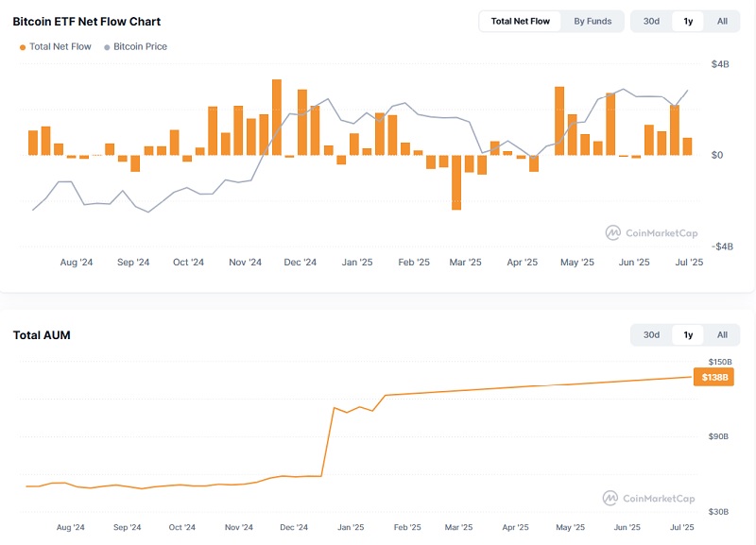The height and width of the screenshot is (545, 756).
Task: Select 30d range for Total AUM chart
Action: pyautogui.click(x=651, y=334)
